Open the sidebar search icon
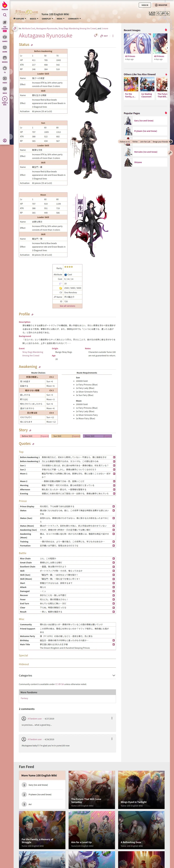The width and height of the screenshot is (174, 868). (x=5, y=15)
